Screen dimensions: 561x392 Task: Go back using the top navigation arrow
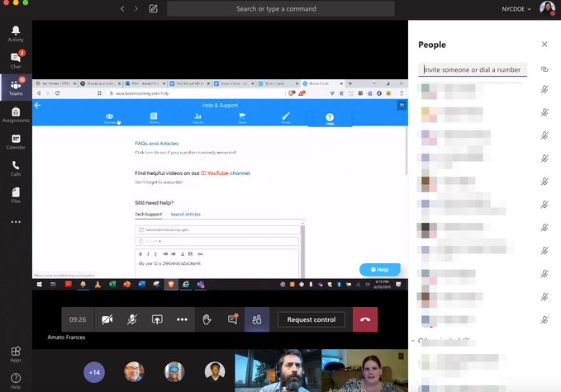coord(122,8)
